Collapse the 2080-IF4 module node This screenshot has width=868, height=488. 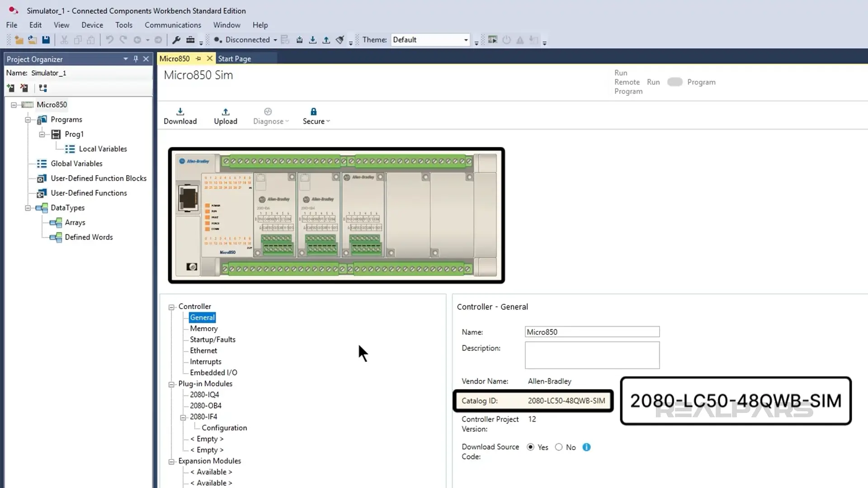coord(183,417)
